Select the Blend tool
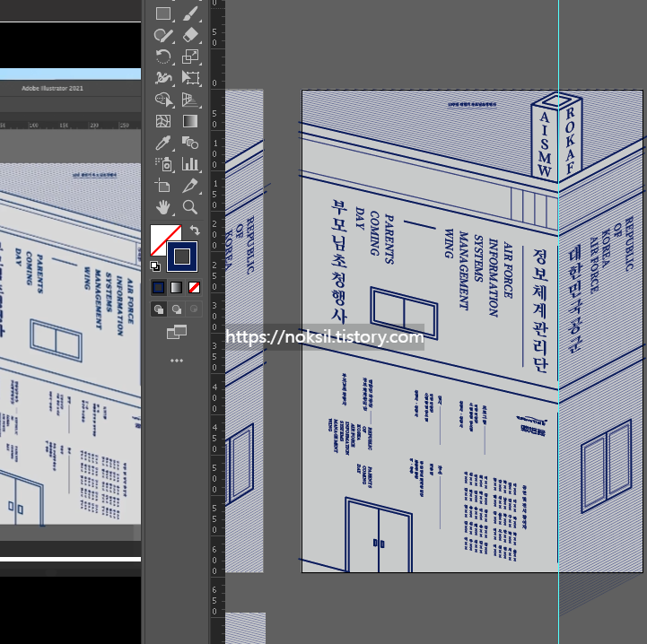This screenshot has height=644, width=647. [190, 143]
